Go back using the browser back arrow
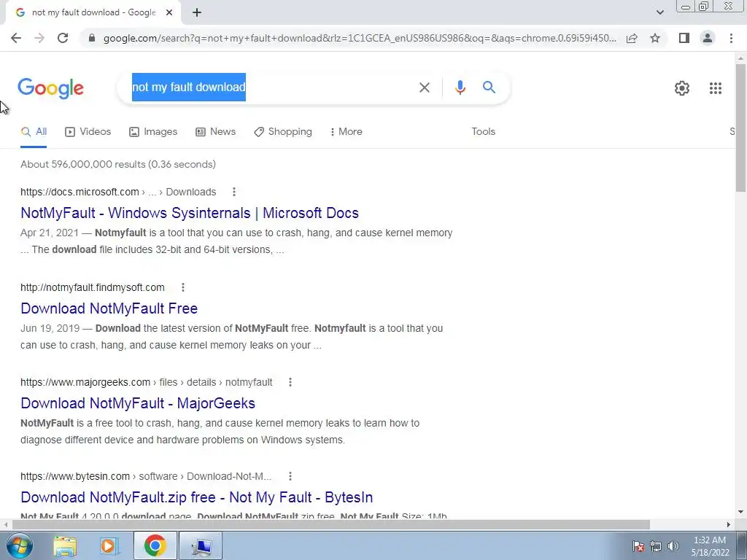Image resolution: width=747 pixels, height=560 pixels. tap(16, 38)
